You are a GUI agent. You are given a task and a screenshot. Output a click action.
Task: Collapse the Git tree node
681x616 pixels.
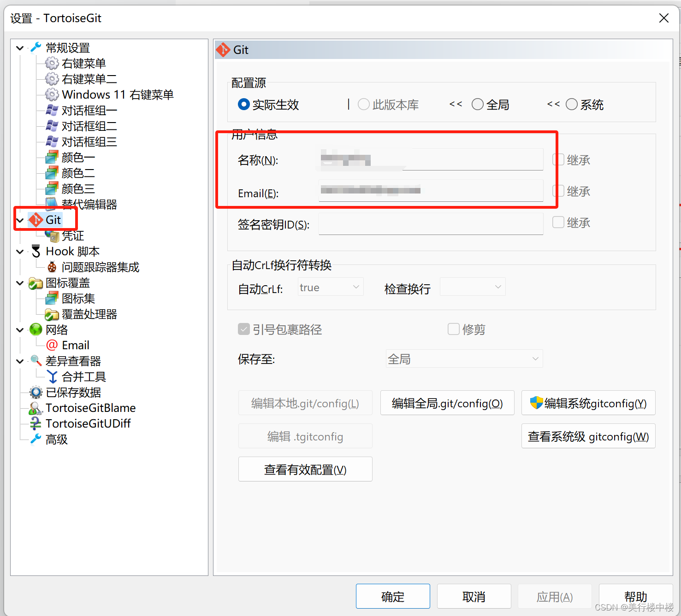[20, 220]
